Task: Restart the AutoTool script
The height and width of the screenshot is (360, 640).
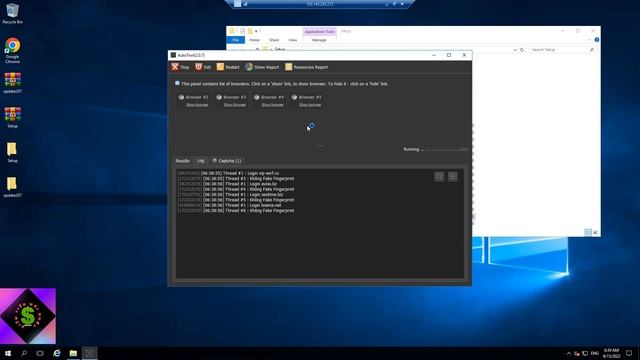Action: [x=228, y=67]
